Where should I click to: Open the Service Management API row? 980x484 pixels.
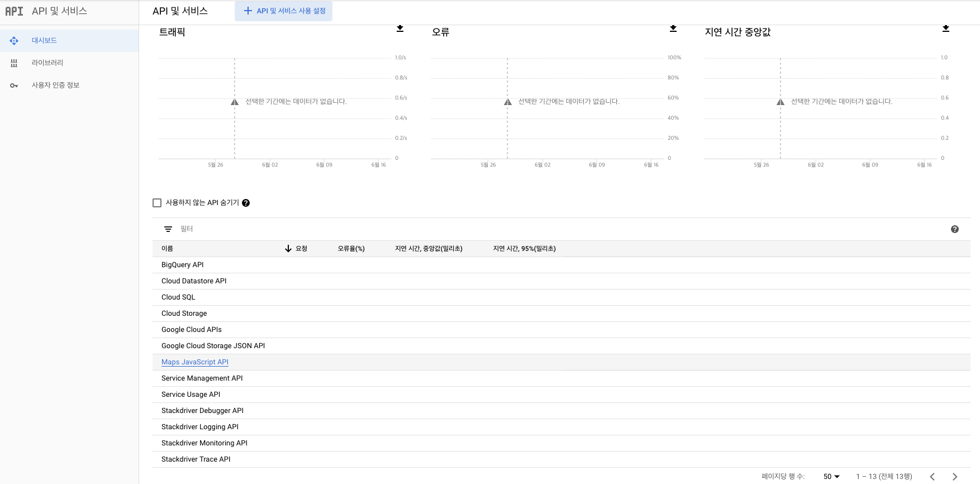click(x=561, y=378)
